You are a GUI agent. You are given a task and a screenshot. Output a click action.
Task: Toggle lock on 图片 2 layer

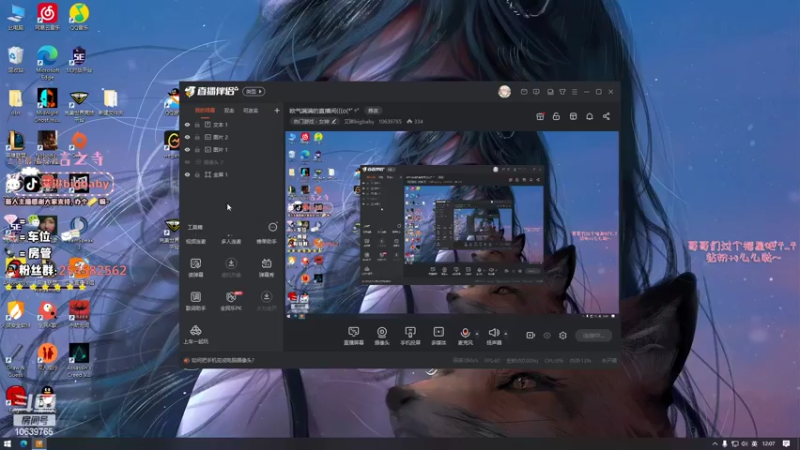[197, 137]
